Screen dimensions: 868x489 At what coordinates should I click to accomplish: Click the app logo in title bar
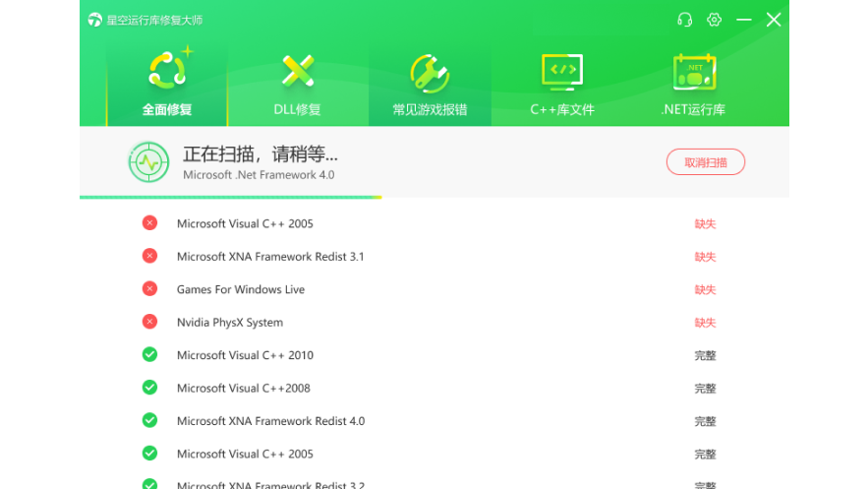[x=95, y=20]
